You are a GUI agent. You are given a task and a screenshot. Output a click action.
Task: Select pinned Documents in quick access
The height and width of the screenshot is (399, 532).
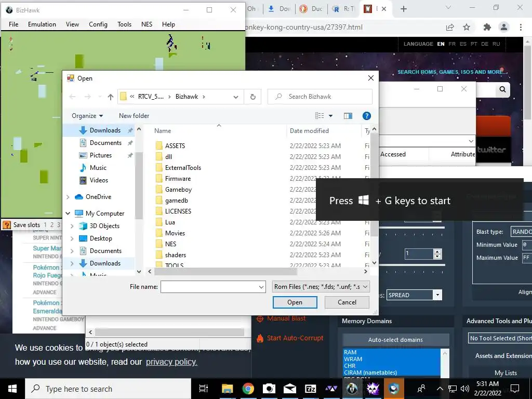click(x=105, y=143)
